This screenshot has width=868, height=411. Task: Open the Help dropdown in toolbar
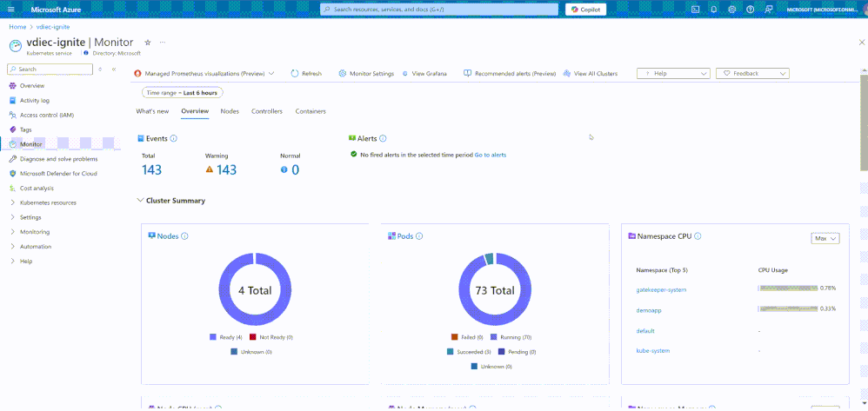coord(673,74)
